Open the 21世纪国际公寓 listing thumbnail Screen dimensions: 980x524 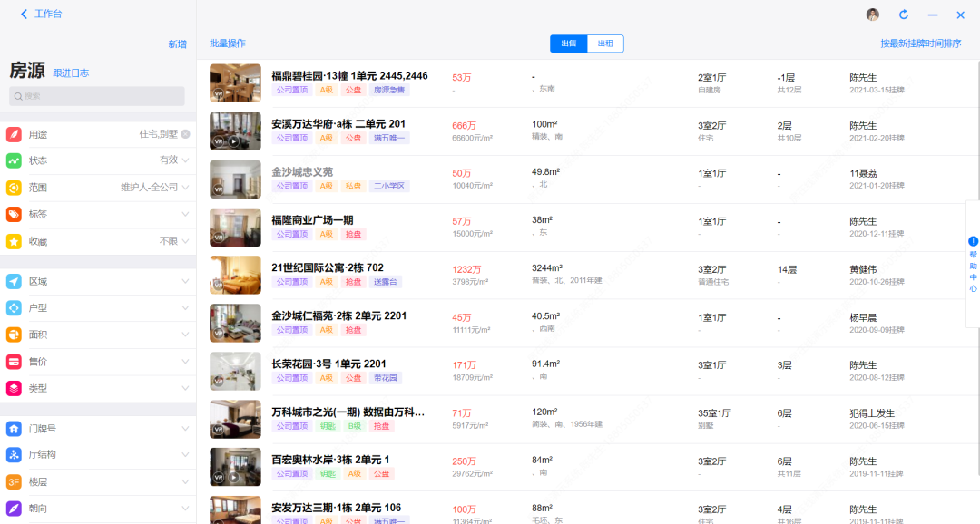click(235, 275)
